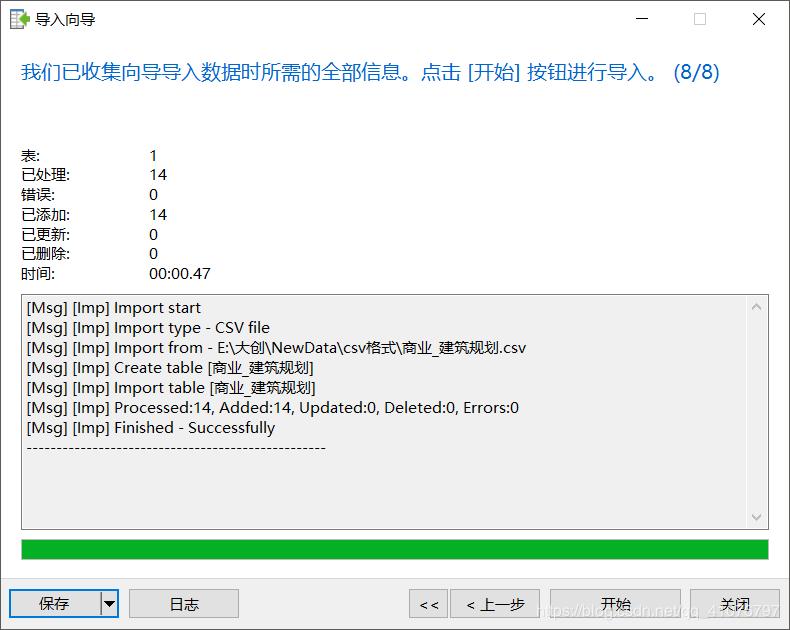Expand the dropdown arrow beside 保存
790x630 pixels.
click(110, 604)
